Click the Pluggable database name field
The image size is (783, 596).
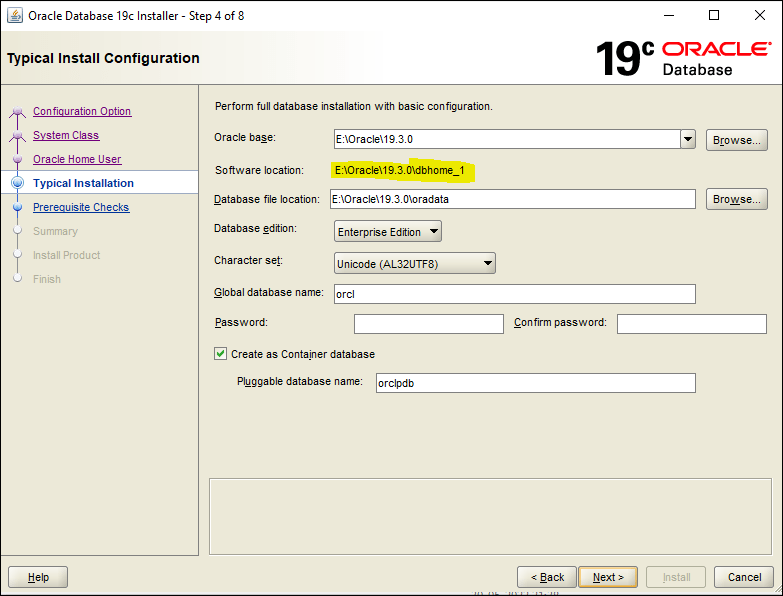pos(535,383)
